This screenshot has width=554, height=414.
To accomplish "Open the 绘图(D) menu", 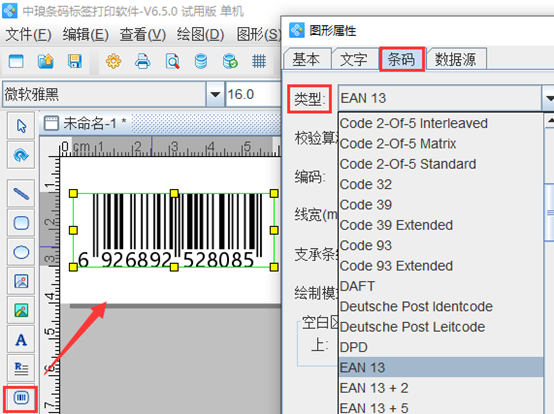I will 200,35.
